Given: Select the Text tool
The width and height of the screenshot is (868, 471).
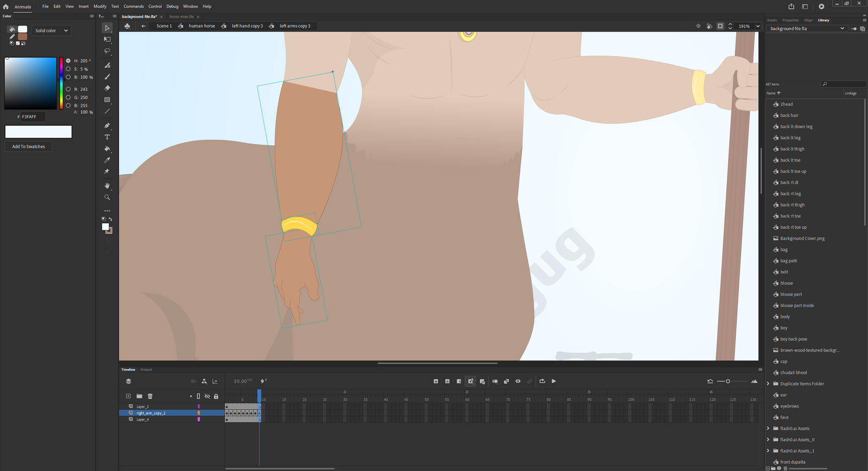Looking at the screenshot, I should click(x=107, y=137).
